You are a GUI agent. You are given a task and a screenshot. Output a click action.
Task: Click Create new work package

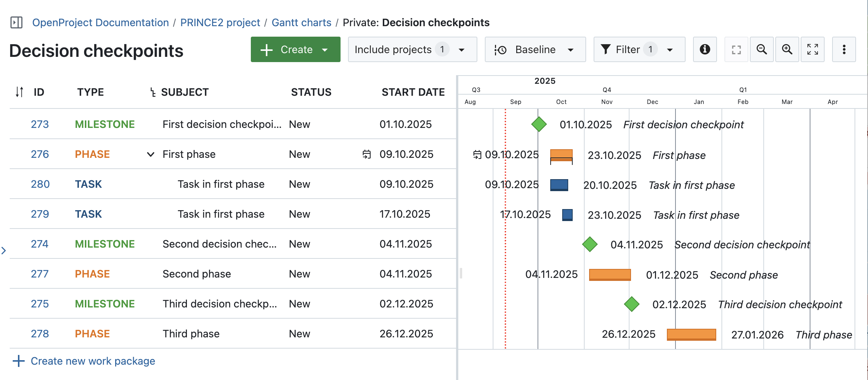[x=92, y=361]
